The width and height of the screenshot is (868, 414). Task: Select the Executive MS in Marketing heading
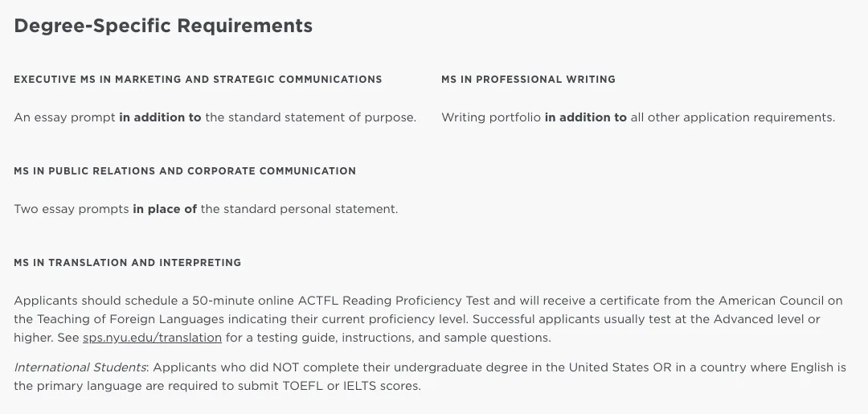[198, 80]
